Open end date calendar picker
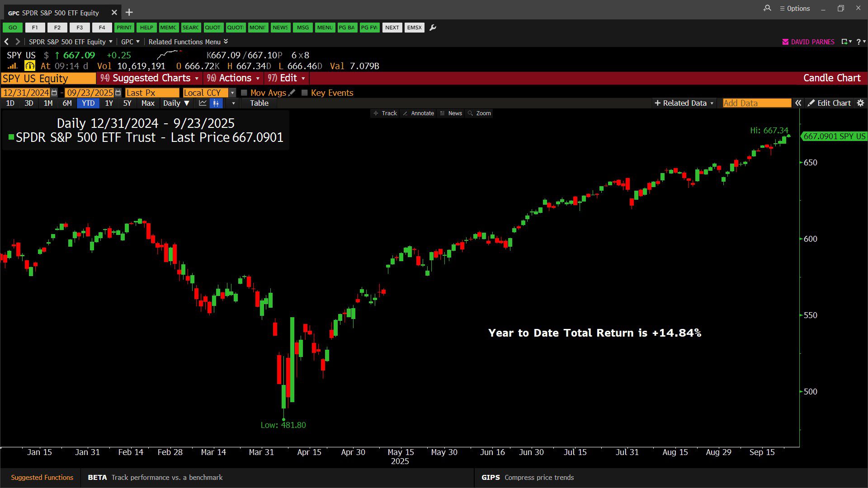868x488 pixels. [118, 93]
